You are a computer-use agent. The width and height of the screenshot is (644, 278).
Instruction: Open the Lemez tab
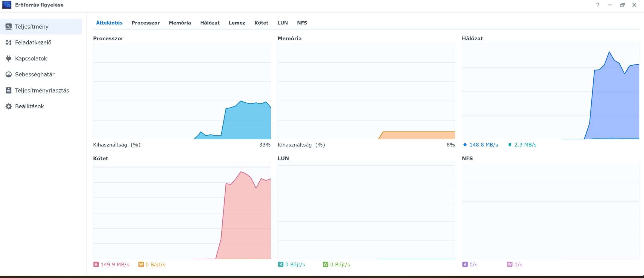click(237, 23)
